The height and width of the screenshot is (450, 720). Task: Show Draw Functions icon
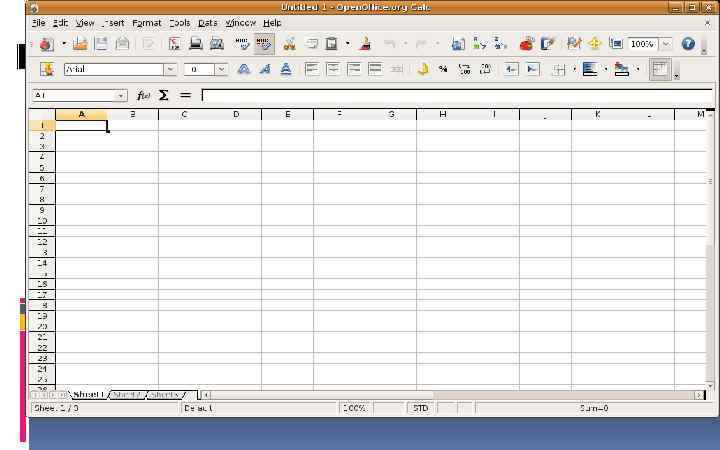click(x=548, y=44)
